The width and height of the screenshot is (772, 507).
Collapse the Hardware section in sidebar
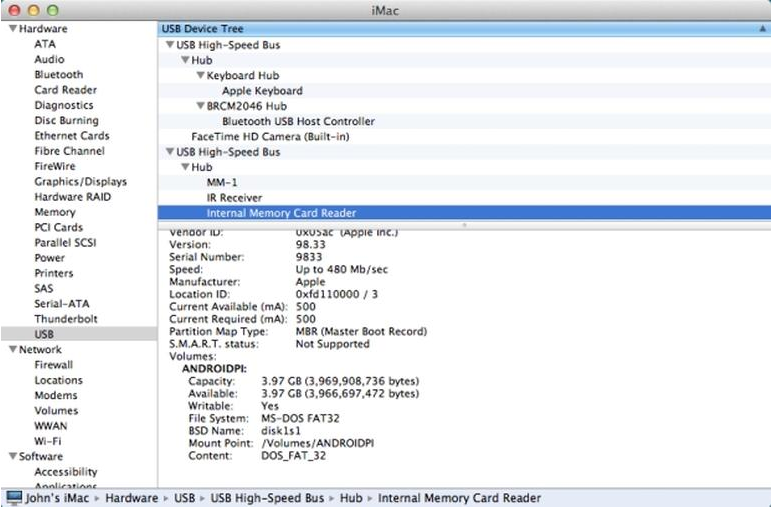[x=13, y=29]
